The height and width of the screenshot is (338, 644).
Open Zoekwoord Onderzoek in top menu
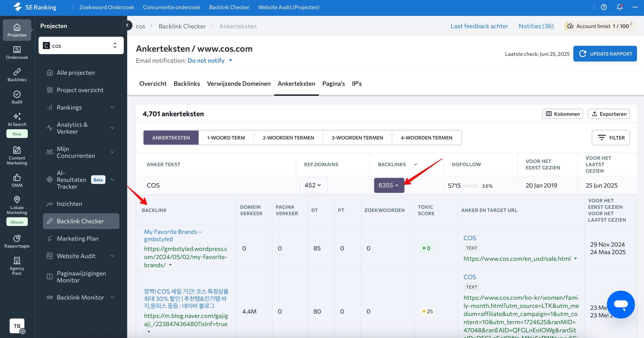click(x=107, y=7)
